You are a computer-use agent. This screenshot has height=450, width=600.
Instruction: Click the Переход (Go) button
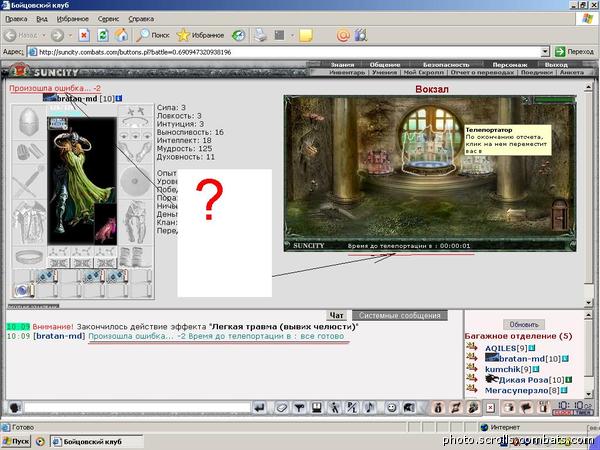[574, 52]
